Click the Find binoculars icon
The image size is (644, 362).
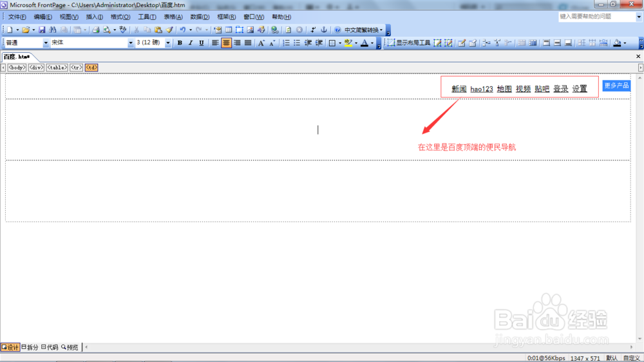pos(53,30)
